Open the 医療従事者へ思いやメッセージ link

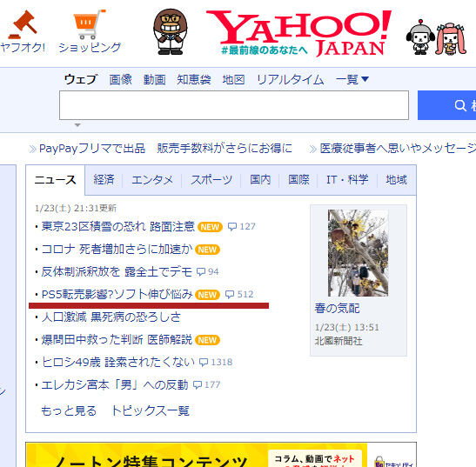coord(398,149)
